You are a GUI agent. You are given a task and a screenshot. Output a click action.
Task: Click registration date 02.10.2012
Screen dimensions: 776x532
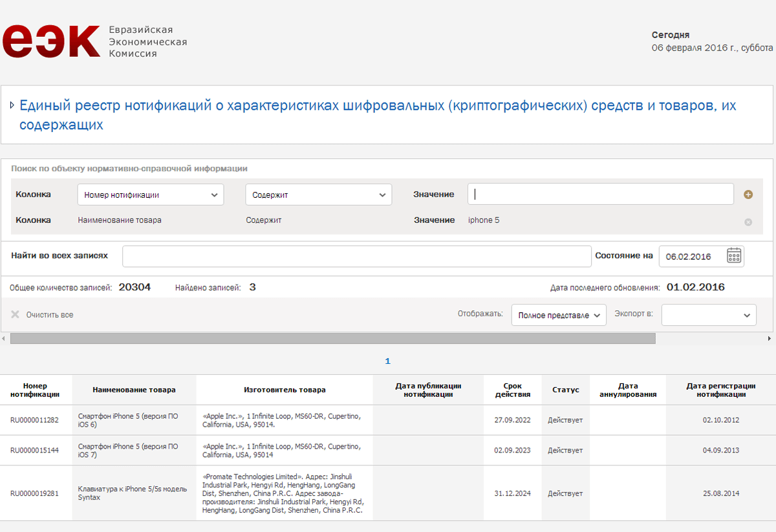[721, 420]
